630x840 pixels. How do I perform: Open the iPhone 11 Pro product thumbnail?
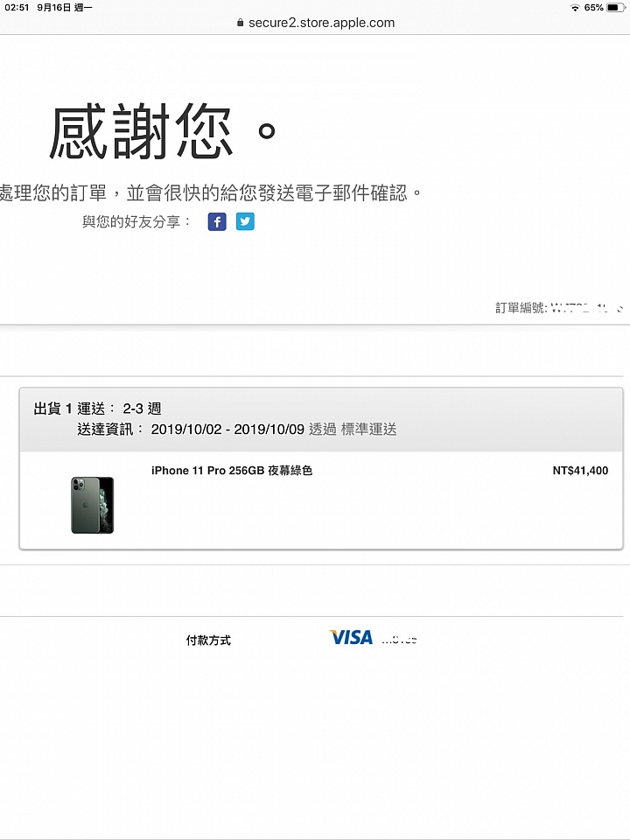point(93,505)
